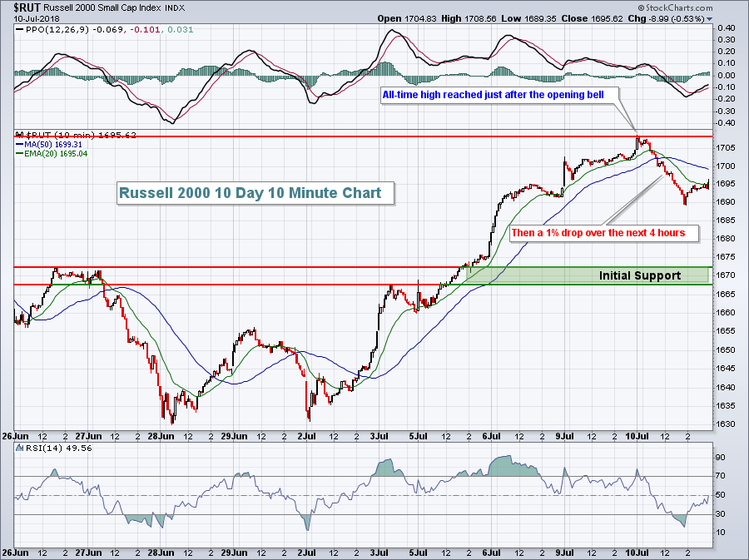Click the 1660 price axis label
The height and width of the screenshot is (560, 749).
tap(725, 313)
